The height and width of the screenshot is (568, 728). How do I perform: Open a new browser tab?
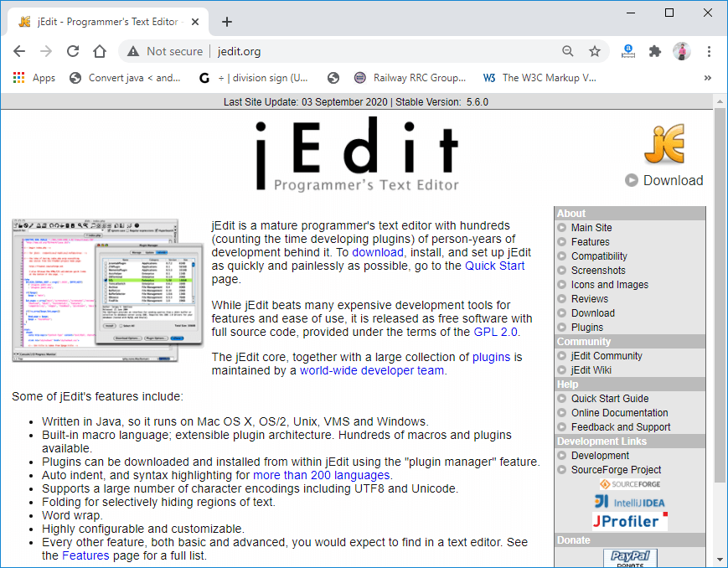point(226,22)
